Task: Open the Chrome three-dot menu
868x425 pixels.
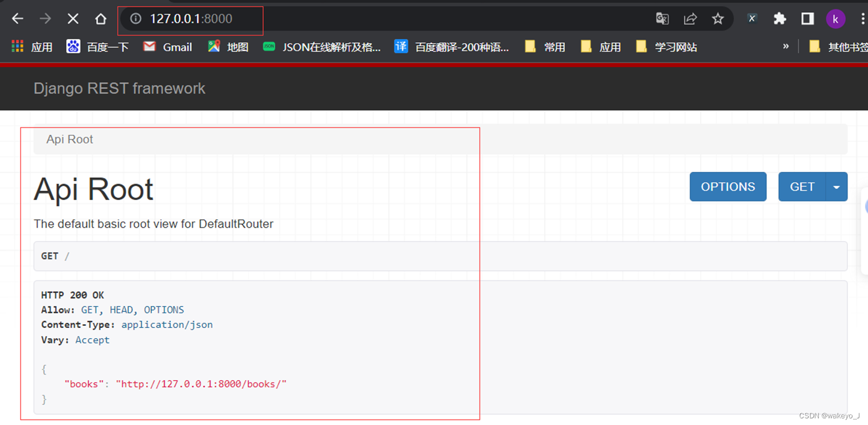Action: pyautogui.click(x=863, y=19)
